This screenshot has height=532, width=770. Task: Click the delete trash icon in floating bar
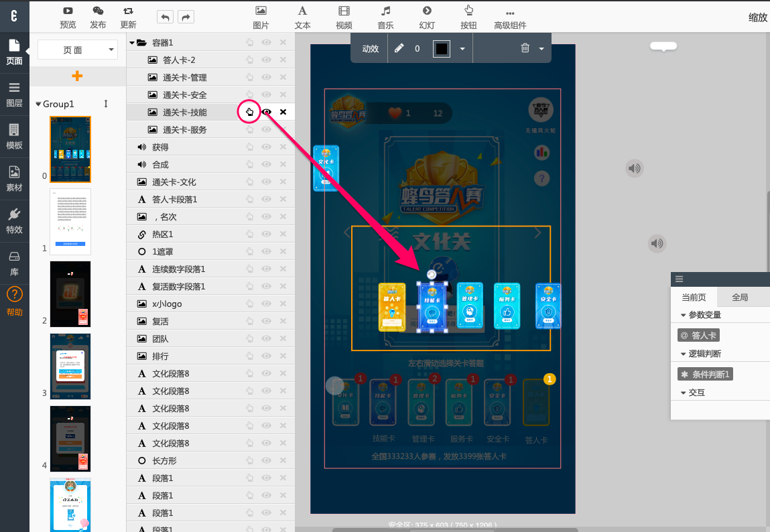point(525,48)
